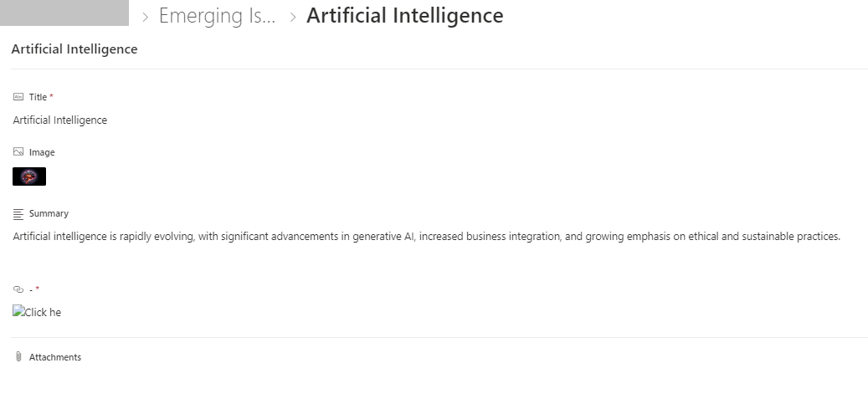Open the gray root breadcrumb block

[64, 13]
